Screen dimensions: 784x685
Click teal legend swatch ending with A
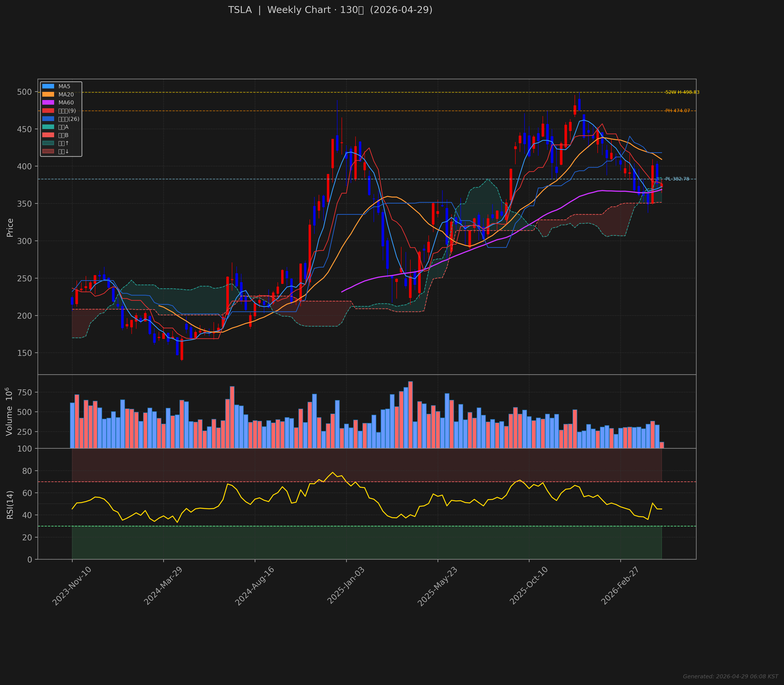[x=48, y=127]
